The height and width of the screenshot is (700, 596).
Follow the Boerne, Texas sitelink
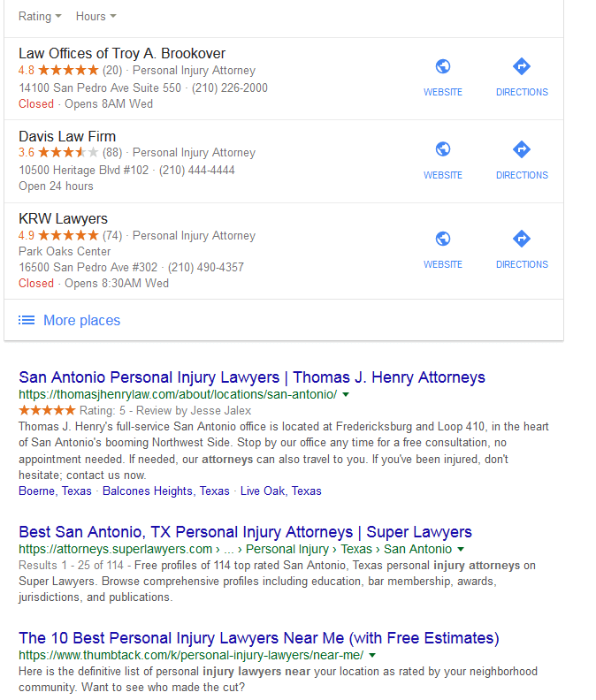click(x=56, y=491)
